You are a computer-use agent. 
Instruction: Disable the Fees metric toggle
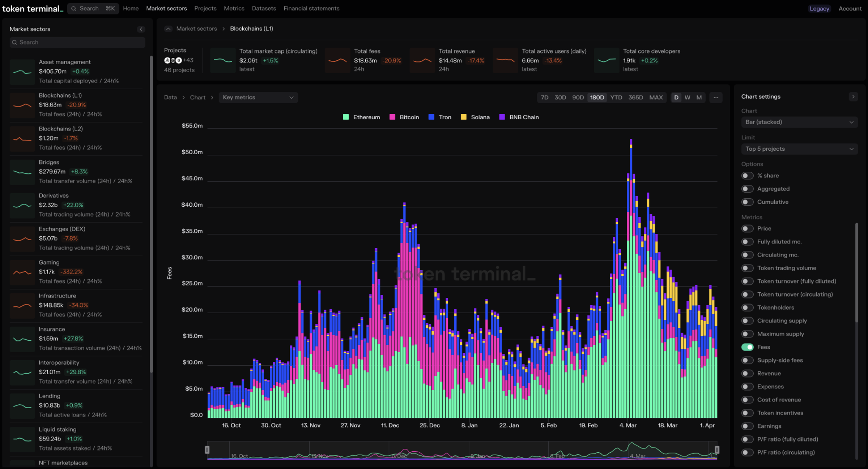coord(748,347)
